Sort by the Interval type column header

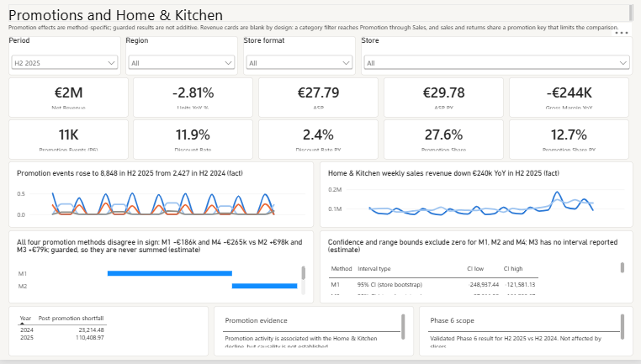pos(374,268)
